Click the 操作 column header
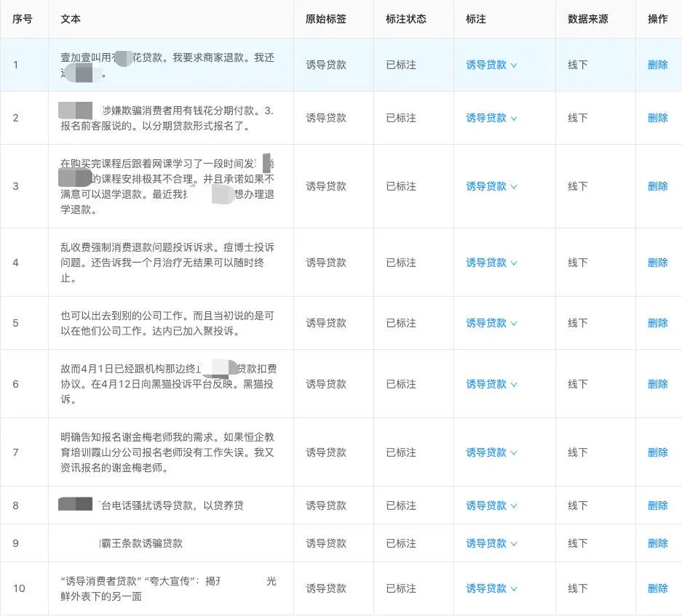The image size is (682, 616). click(x=658, y=19)
